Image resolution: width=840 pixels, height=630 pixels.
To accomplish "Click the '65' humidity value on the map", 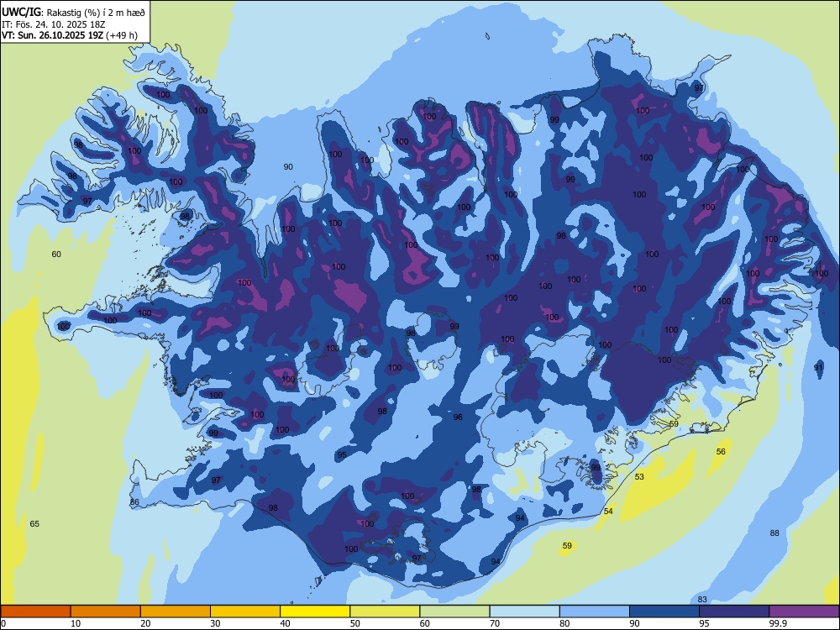I will click(34, 523).
